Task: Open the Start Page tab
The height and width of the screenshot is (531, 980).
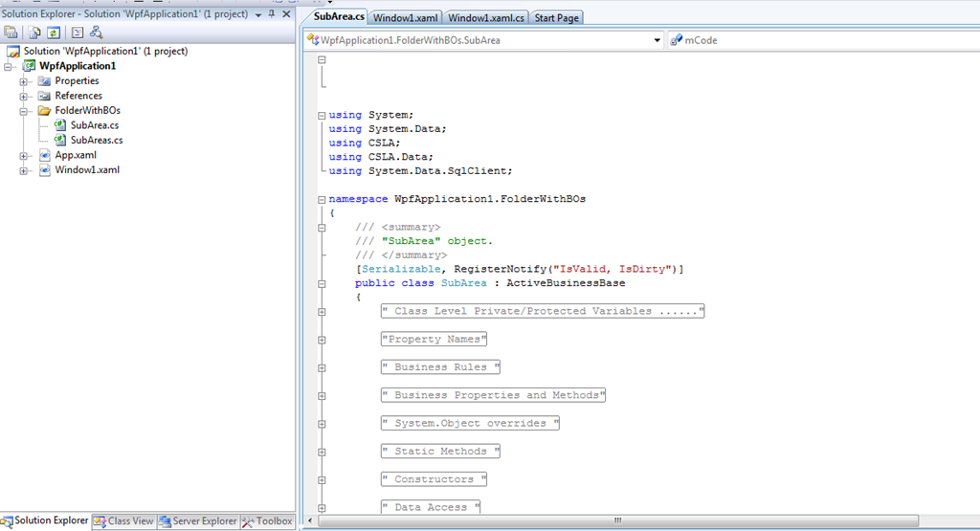Action: click(x=556, y=18)
